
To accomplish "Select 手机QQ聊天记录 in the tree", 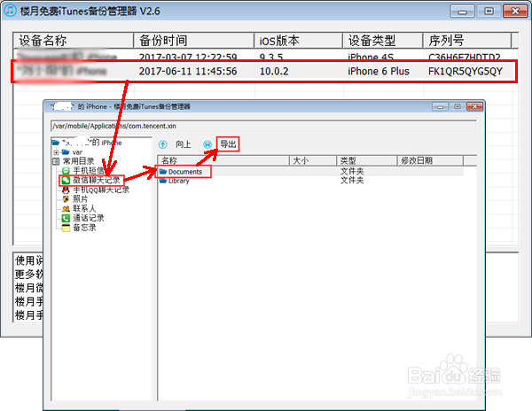I will 101,190.
